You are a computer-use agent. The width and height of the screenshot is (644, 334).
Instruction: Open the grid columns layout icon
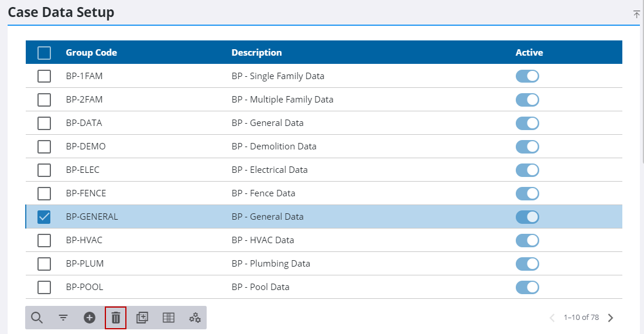pyautogui.click(x=169, y=318)
